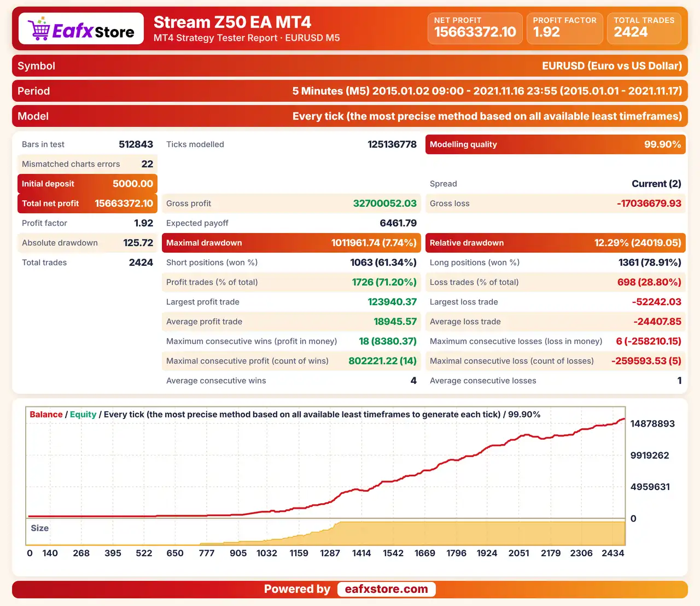Screen dimensions: 700x606
Task: Select the "EURUSD (Euro vs US Dollar)" symbol value
Action: pyautogui.click(x=612, y=66)
